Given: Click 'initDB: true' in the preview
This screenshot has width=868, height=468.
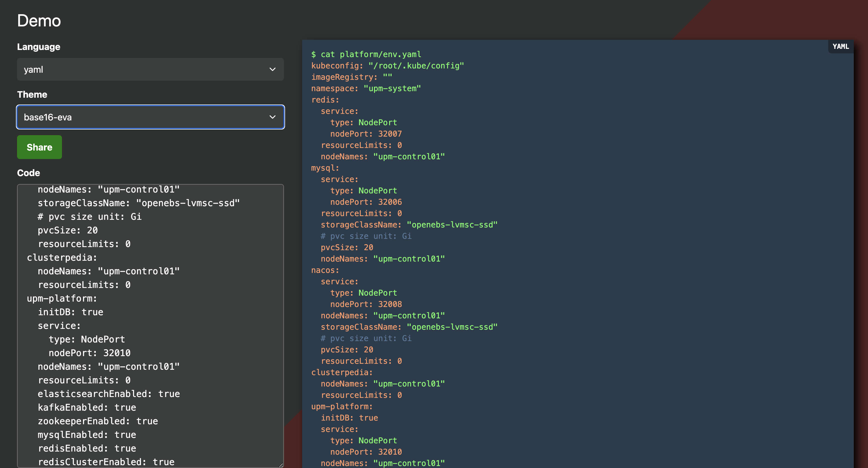Looking at the screenshot, I should coord(349,418).
